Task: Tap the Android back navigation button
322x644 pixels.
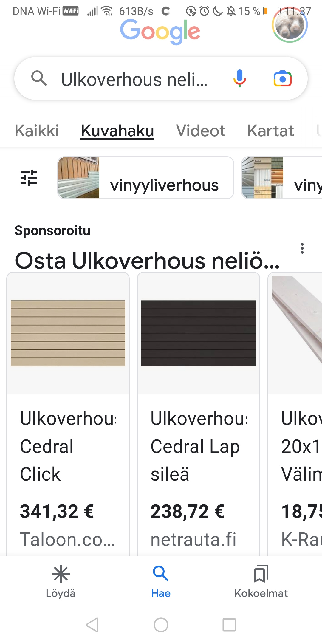Action: click(x=92, y=625)
